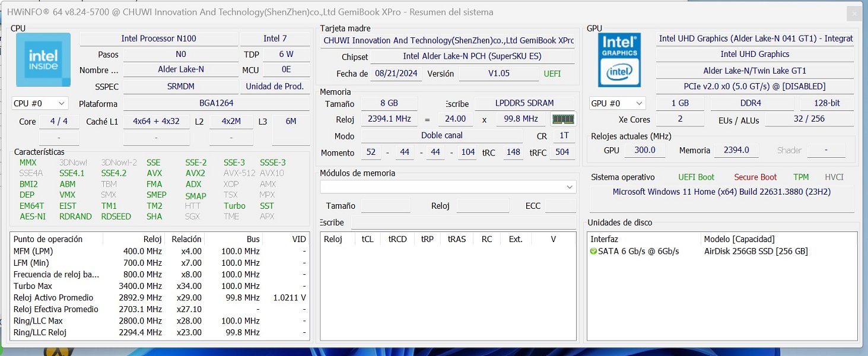Click the UEFI Boot status label

[696, 177]
